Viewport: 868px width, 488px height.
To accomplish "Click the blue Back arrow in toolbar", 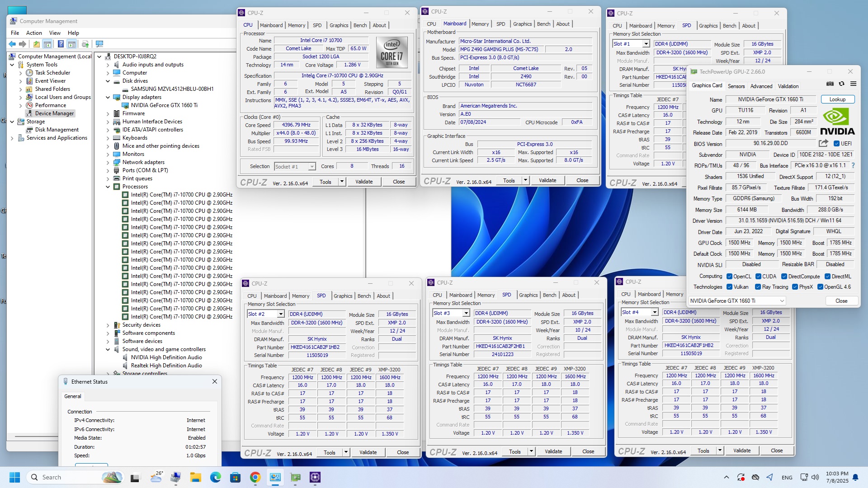I will [12, 44].
